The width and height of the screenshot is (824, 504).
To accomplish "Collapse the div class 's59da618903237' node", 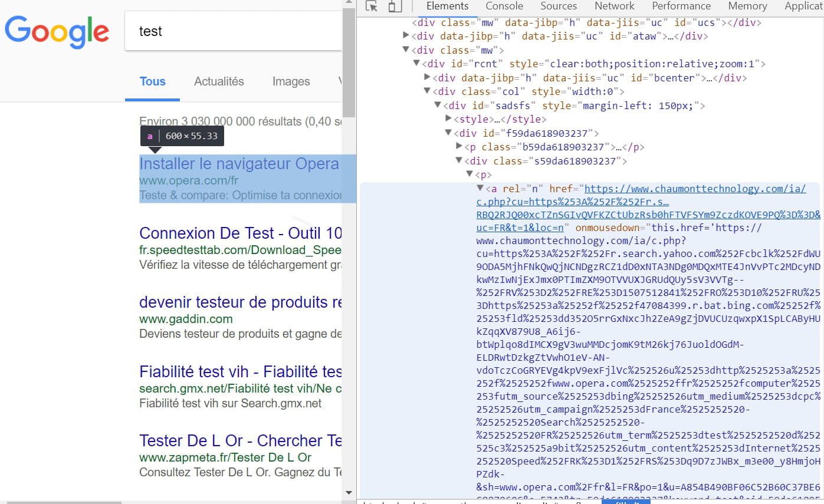I will pyautogui.click(x=459, y=161).
